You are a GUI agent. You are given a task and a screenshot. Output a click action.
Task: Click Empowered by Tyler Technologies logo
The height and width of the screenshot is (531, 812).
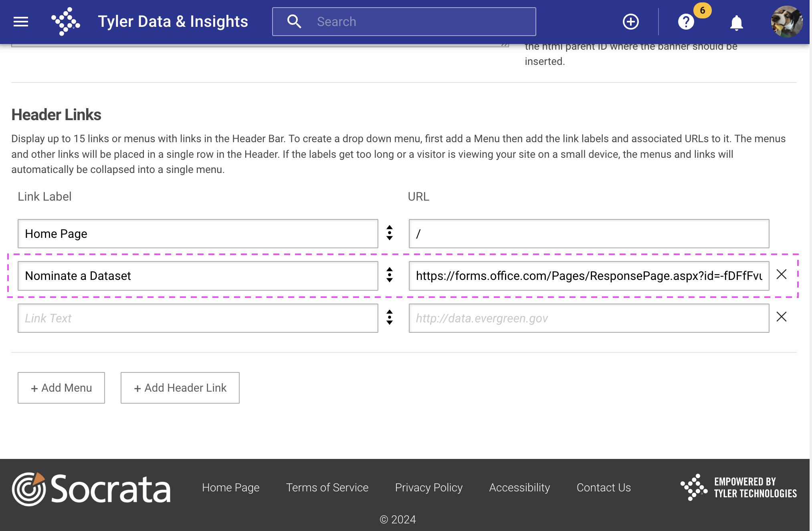pos(739,487)
